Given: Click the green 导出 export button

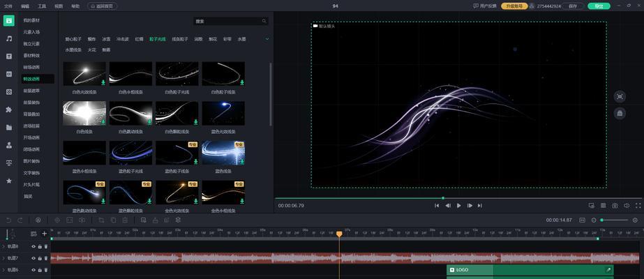Looking at the screenshot, I should [599, 6].
